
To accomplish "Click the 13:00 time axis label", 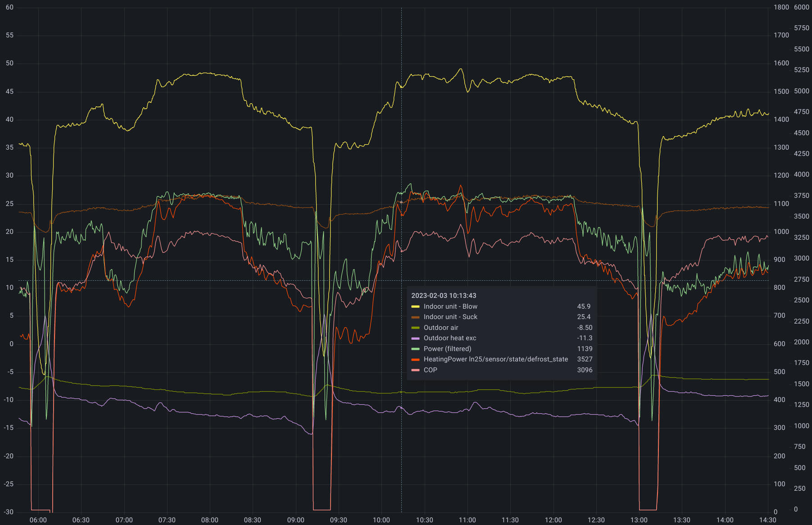I will (639, 520).
